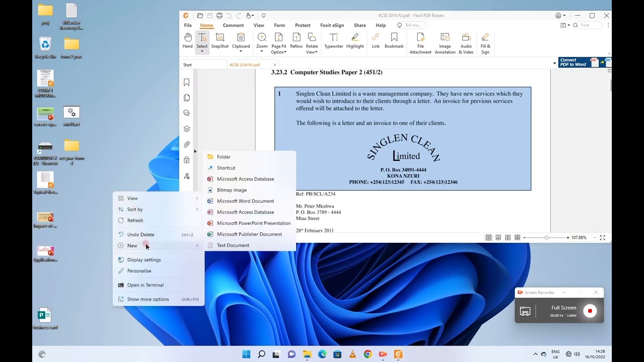Click the Tell me search box
Viewport: 644px width, 362px height.
pos(412,25)
